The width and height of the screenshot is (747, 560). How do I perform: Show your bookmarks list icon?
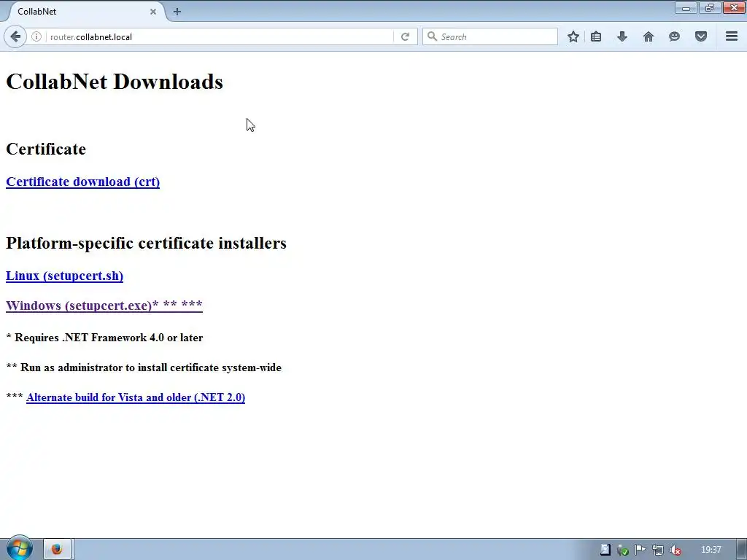(596, 36)
